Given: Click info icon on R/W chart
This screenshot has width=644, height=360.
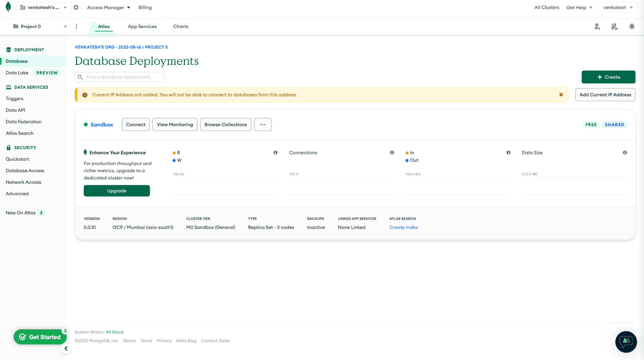Looking at the screenshot, I should (x=275, y=153).
